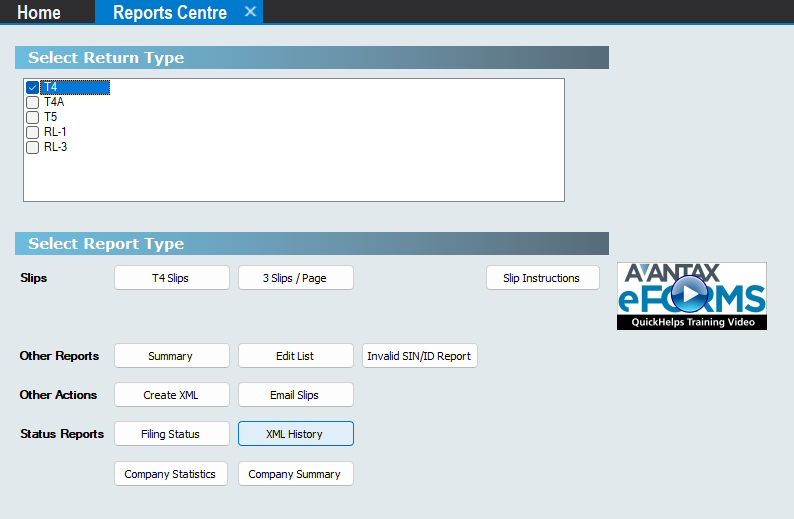Generate the Summary report
The image size is (794, 519).
[x=172, y=356]
